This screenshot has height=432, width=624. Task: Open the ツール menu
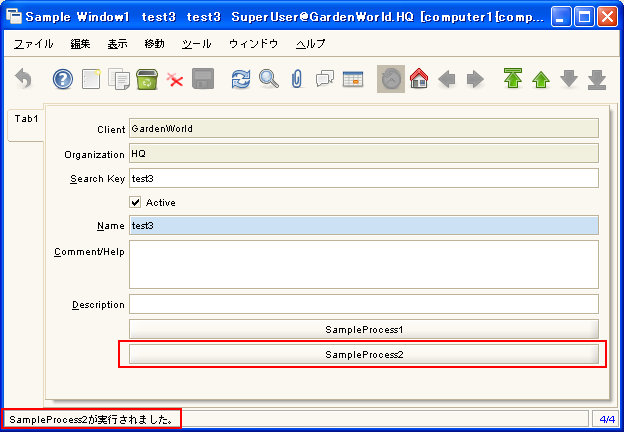(197, 44)
